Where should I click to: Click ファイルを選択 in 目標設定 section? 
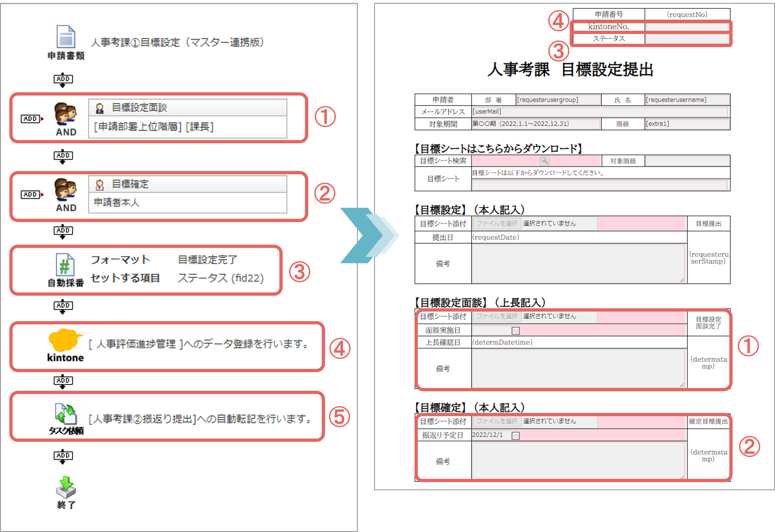click(x=497, y=223)
